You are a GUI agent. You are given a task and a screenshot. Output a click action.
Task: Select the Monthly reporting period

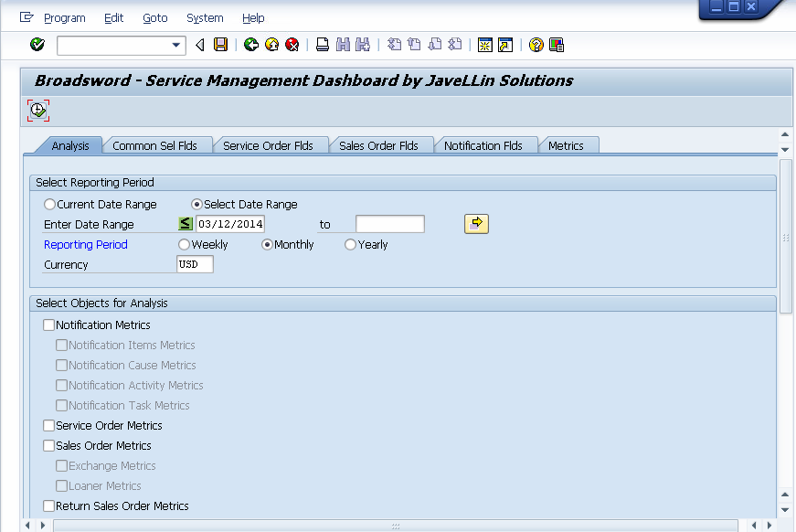point(267,245)
